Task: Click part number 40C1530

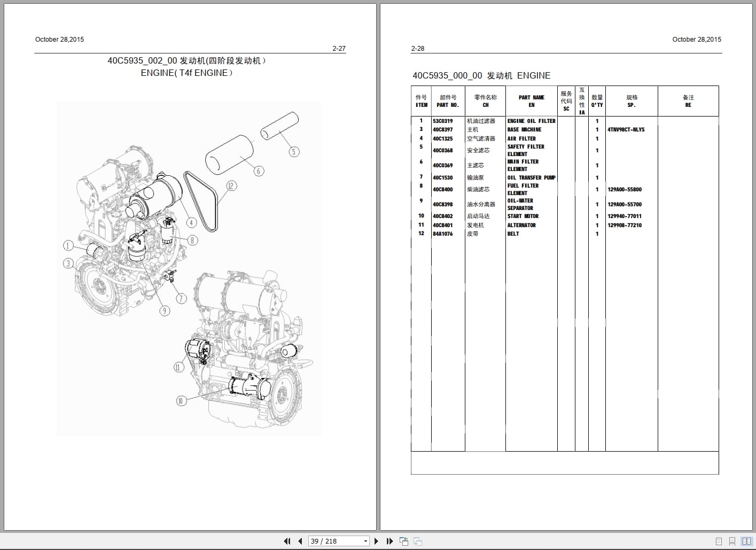Action: (x=442, y=178)
